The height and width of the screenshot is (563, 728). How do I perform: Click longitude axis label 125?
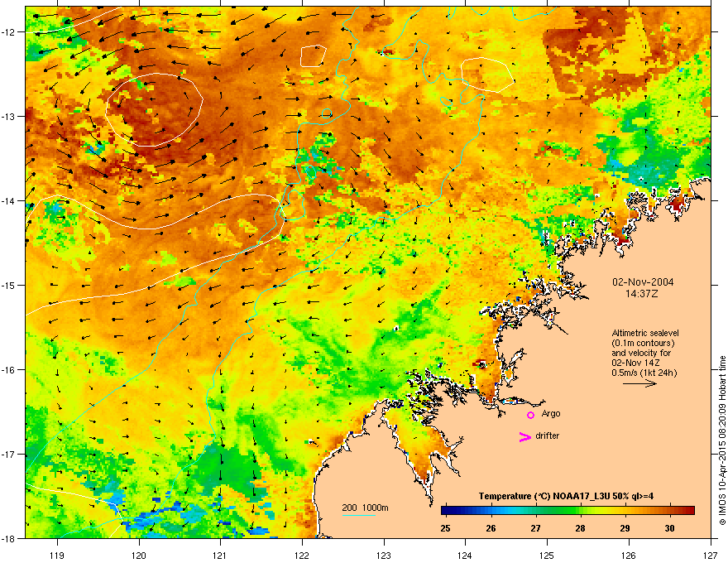(547, 555)
